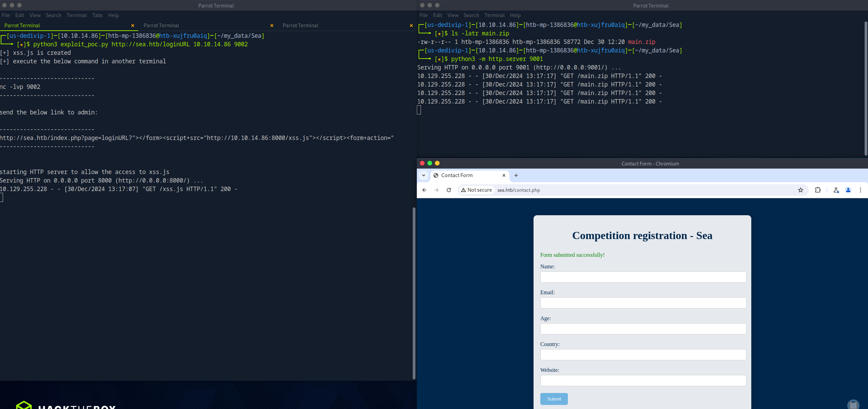Click the red close button of Chromium window
Screen dimensions: 868x409
pos(422,163)
